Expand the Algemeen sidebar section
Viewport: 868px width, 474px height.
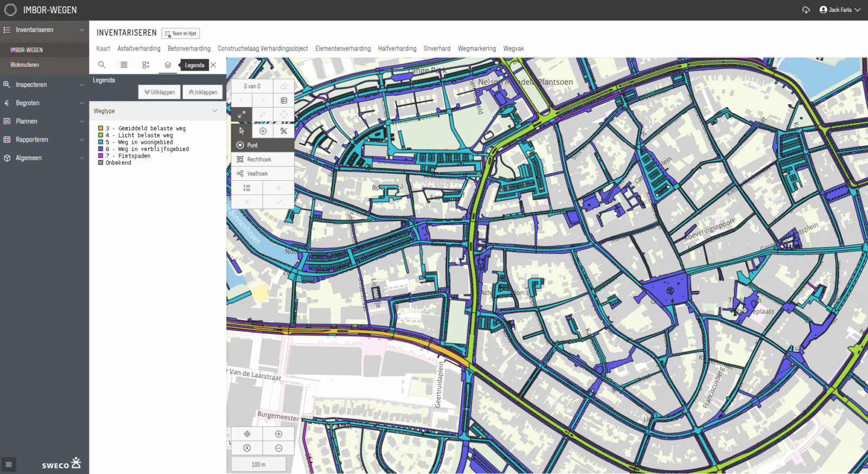pos(82,158)
